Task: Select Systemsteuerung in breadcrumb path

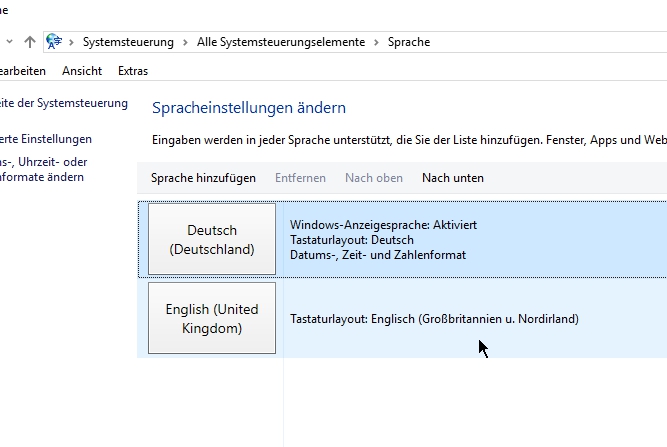Action: pos(128,42)
